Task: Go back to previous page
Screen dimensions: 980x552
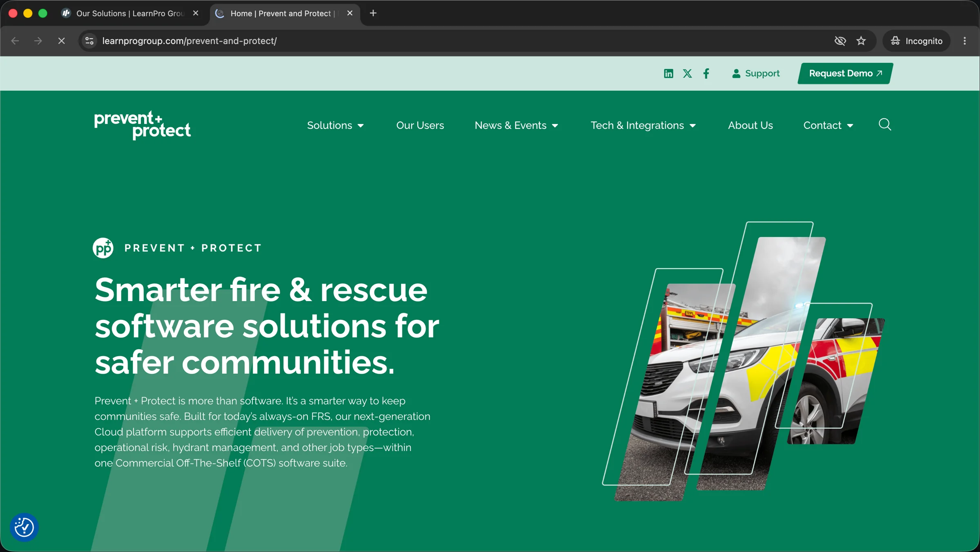Action: point(15,41)
